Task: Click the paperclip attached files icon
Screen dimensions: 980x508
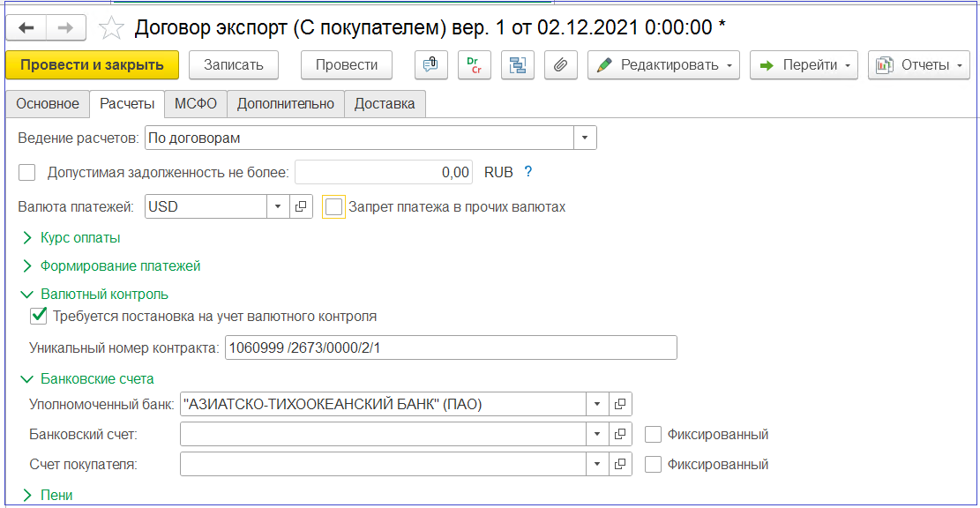Action: click(x=560, y=65)
